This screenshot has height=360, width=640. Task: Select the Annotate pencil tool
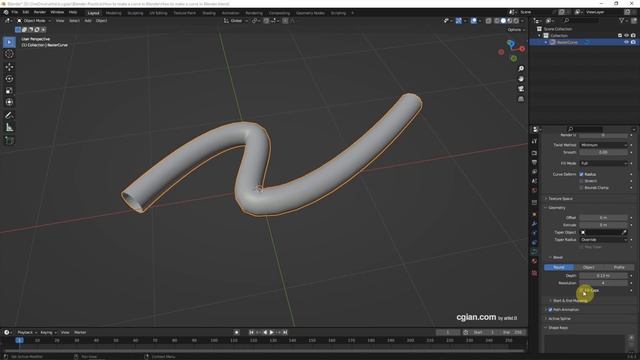(9, 116)
